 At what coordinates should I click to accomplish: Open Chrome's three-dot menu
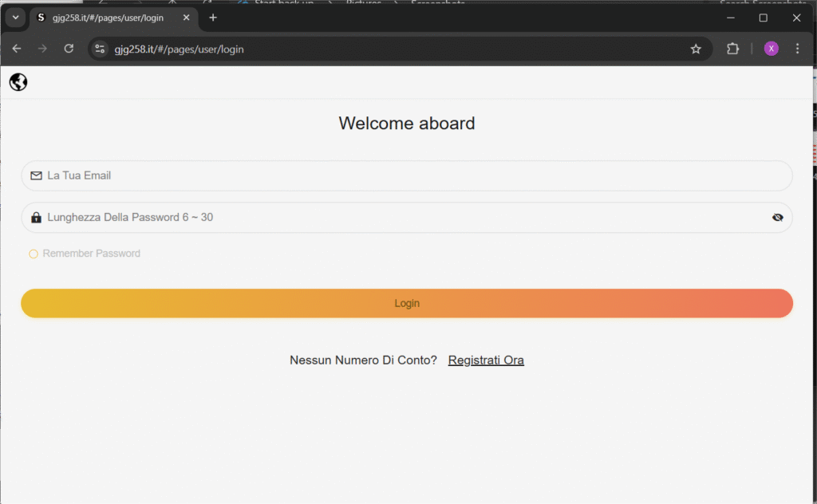coord(797,49)
